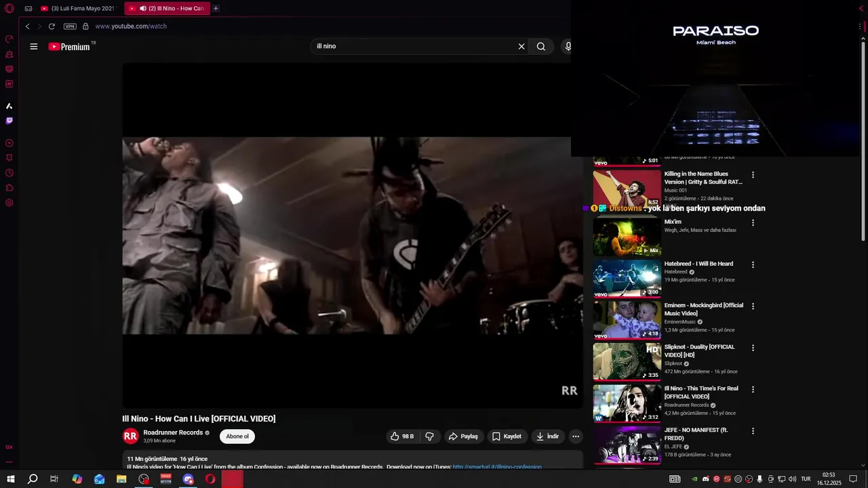Share the video via Paylaş
This screenshot has width=868, height=488.
464,436
